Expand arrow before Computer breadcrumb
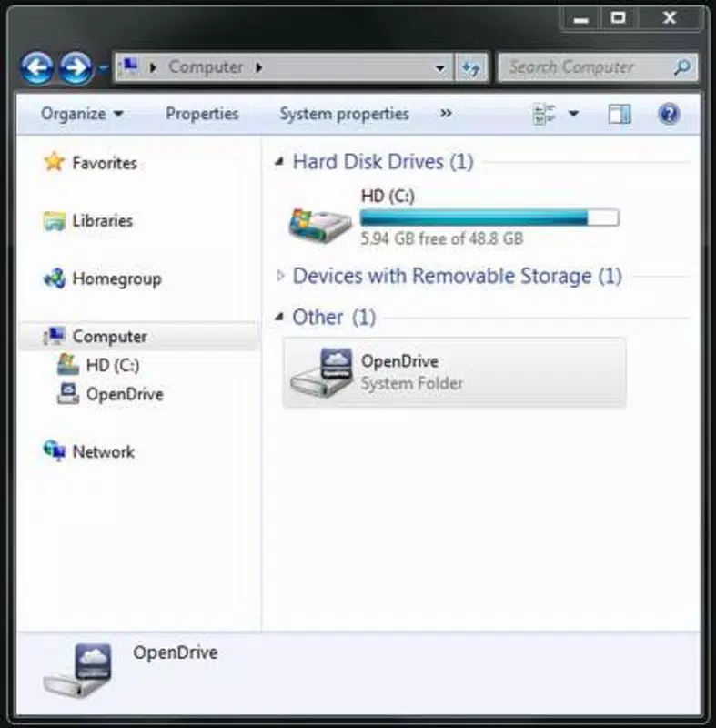 [x=153, y=67]
